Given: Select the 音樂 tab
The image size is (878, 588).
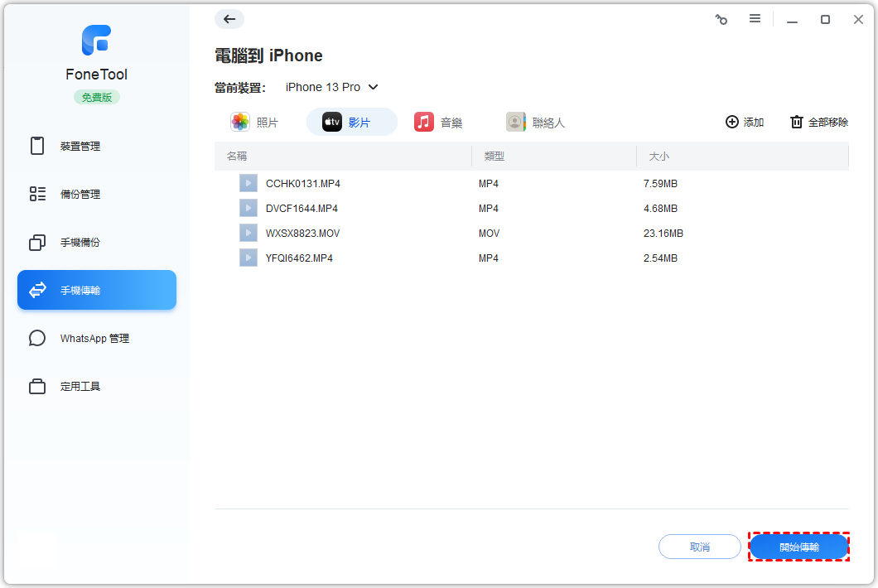Looking at the screenshot, I should tap(439, 123).
